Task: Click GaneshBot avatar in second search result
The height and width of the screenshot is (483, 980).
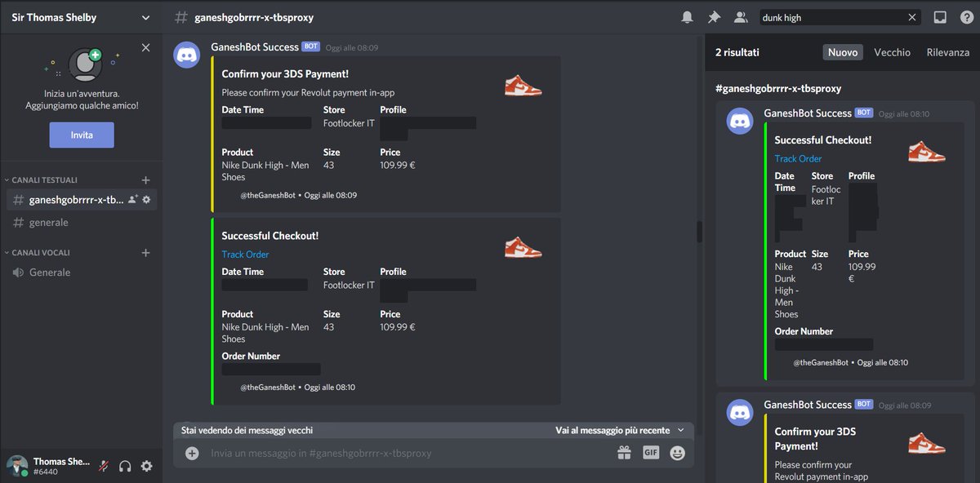Action: coord(741,413)
